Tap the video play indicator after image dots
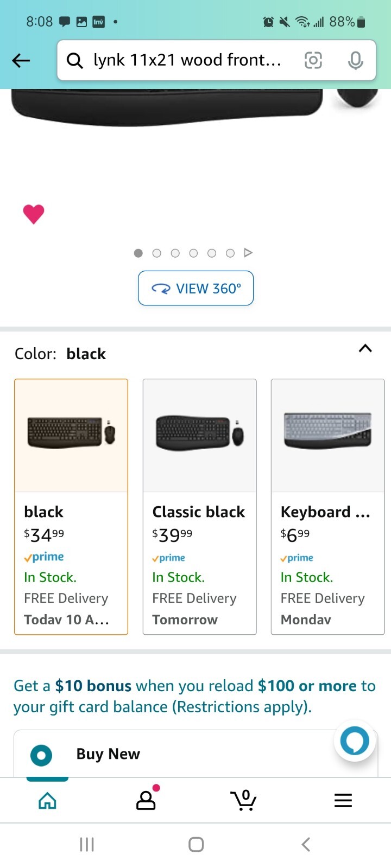The width and height of the screenshot is (391, 868). click(x=248, y=253)
